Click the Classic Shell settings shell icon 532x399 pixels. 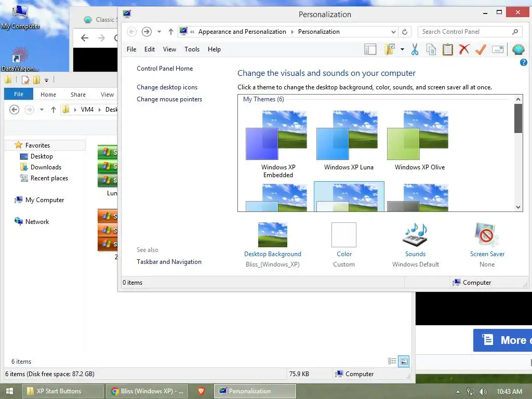(x=518, y=49)
